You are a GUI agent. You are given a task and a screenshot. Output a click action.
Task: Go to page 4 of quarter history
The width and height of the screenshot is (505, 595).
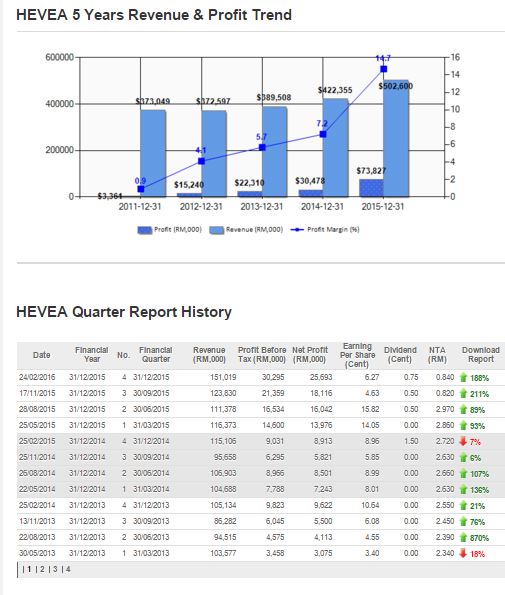(68, 569)
